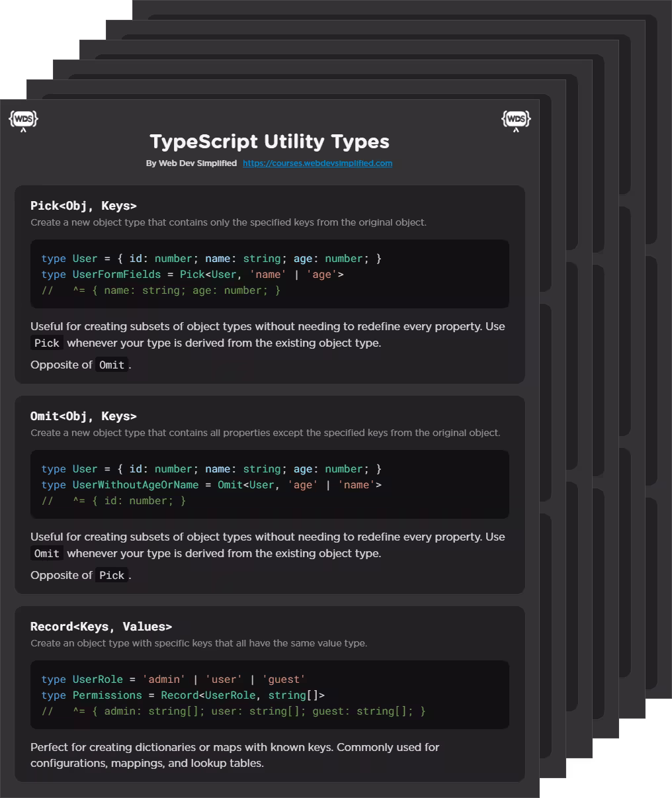Select the Pick badge near the bottom section

coord(111,575)
